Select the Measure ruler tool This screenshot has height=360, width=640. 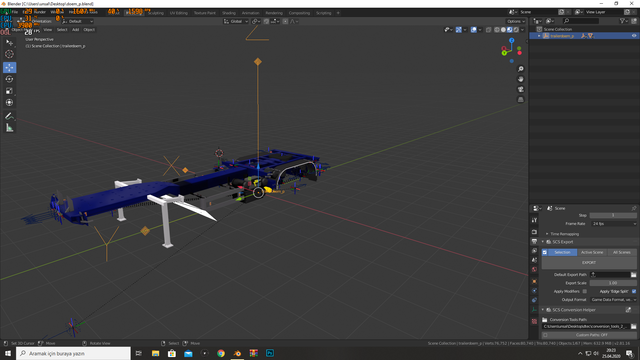[x=9, y=128]
